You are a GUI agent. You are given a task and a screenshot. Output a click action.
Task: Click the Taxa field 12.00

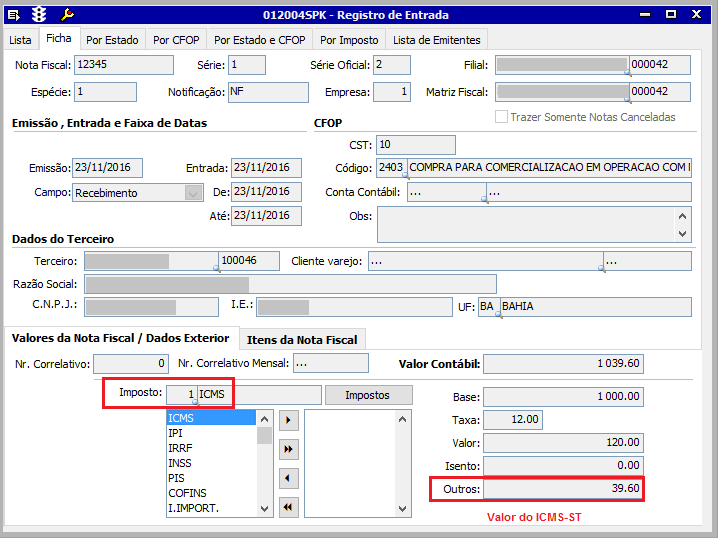[513, 420]
